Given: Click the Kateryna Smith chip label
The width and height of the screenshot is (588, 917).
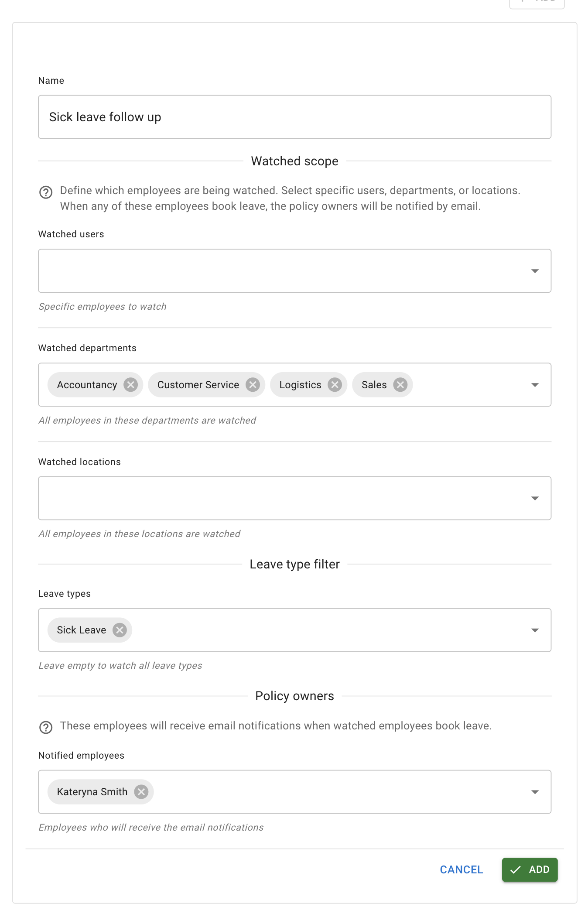Looking at the screenshot, I should tap(92, 791).
